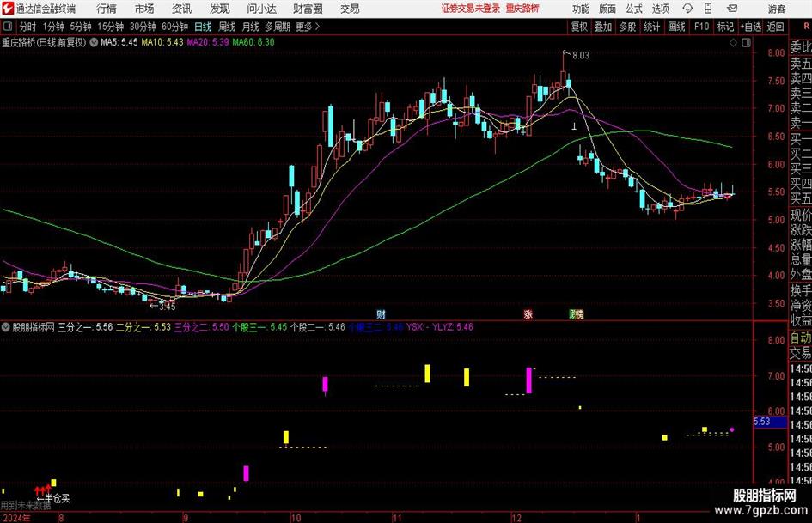Toggle the left panel icon beside 分时
This screenshot has height=523, width=812.
pos(8,27)
